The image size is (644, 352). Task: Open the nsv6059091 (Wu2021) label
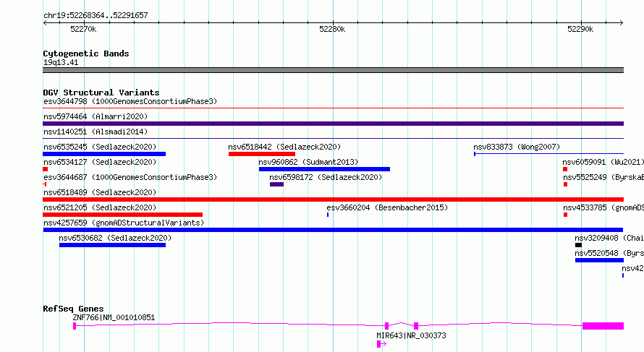tap(603, 162)
